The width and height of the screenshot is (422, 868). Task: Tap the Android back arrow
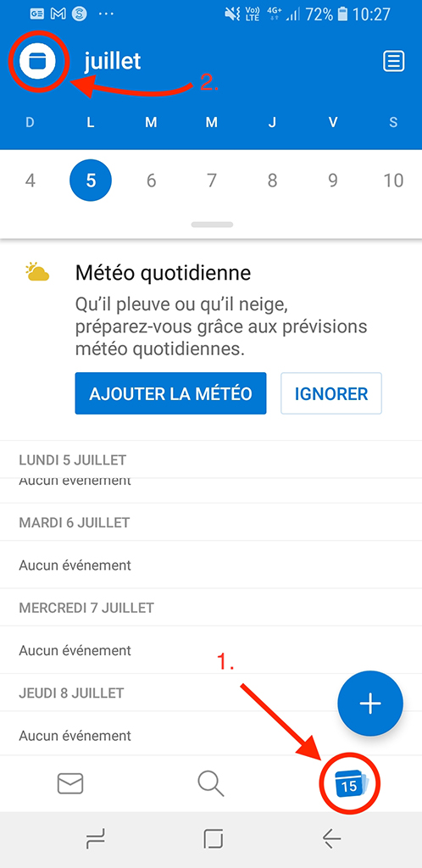tap(331, 839)
